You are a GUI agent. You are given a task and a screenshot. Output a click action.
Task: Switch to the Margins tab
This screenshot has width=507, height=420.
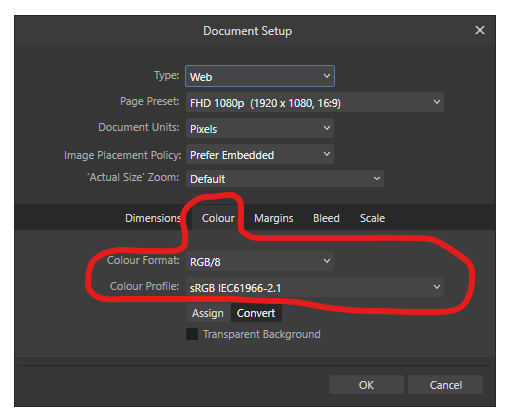pos(273,218)
